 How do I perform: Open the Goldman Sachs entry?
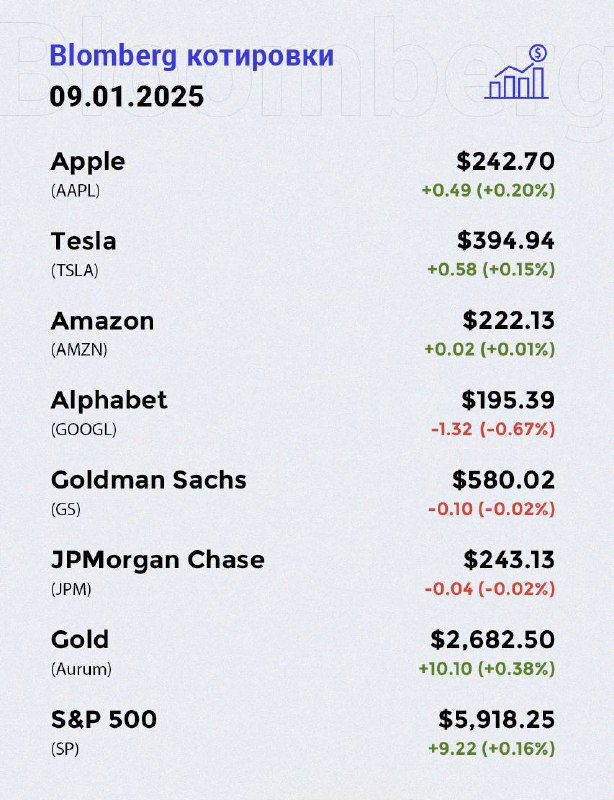pyautogui.click(x=303, y=494)
